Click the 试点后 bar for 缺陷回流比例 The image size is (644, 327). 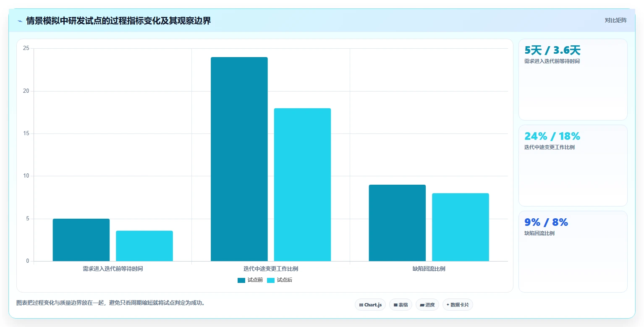(x=461, y=227)
